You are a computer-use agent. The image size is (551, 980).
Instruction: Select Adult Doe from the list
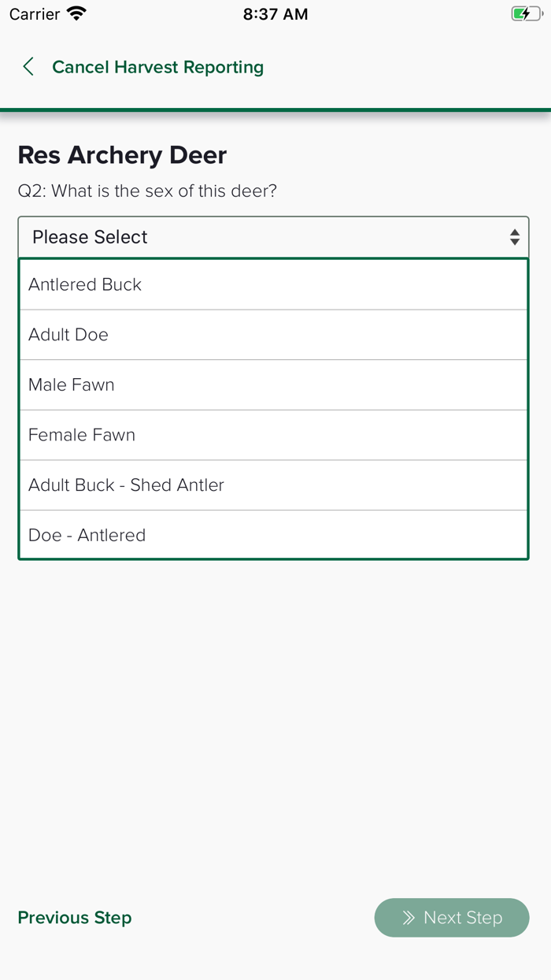(x=273, y=335)
